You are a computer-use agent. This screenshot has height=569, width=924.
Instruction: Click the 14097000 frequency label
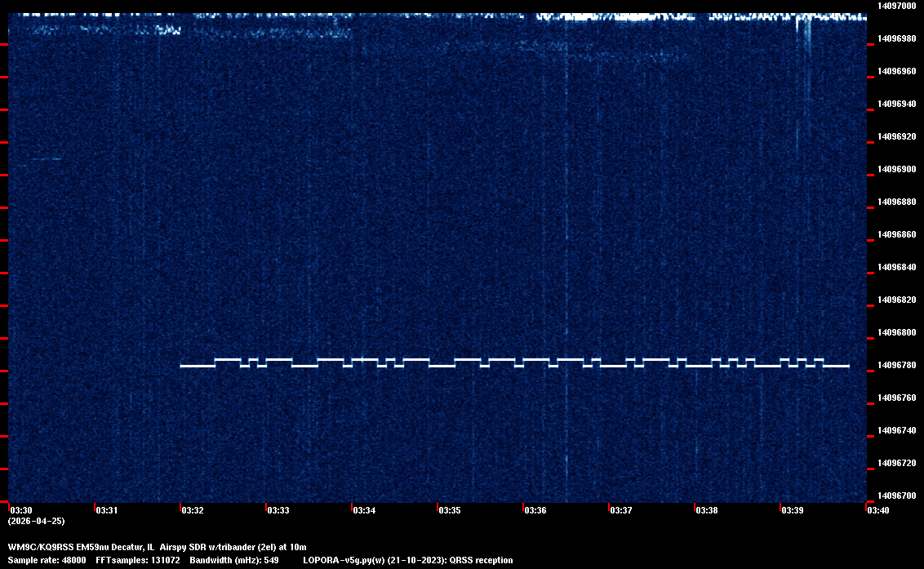click(895, 6)
